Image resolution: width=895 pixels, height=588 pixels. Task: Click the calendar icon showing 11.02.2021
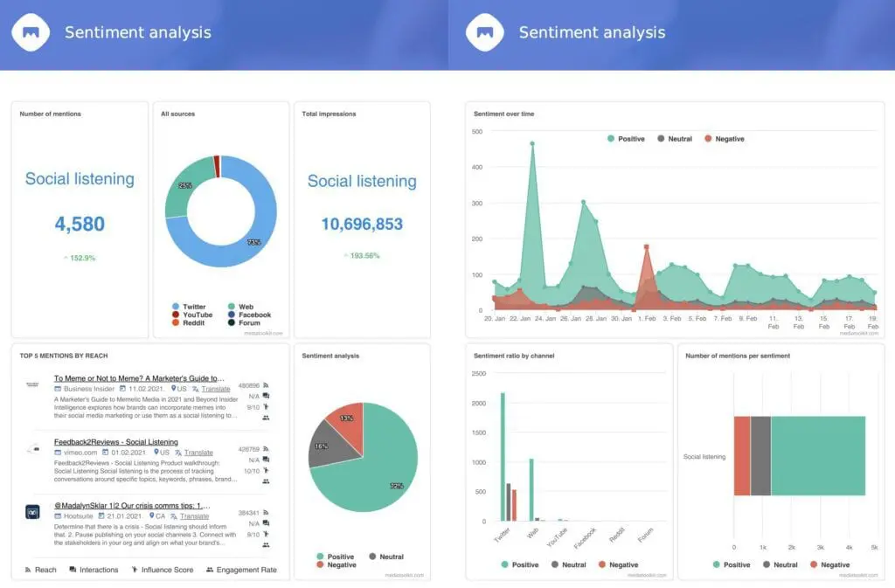click(x=121, y=390)
